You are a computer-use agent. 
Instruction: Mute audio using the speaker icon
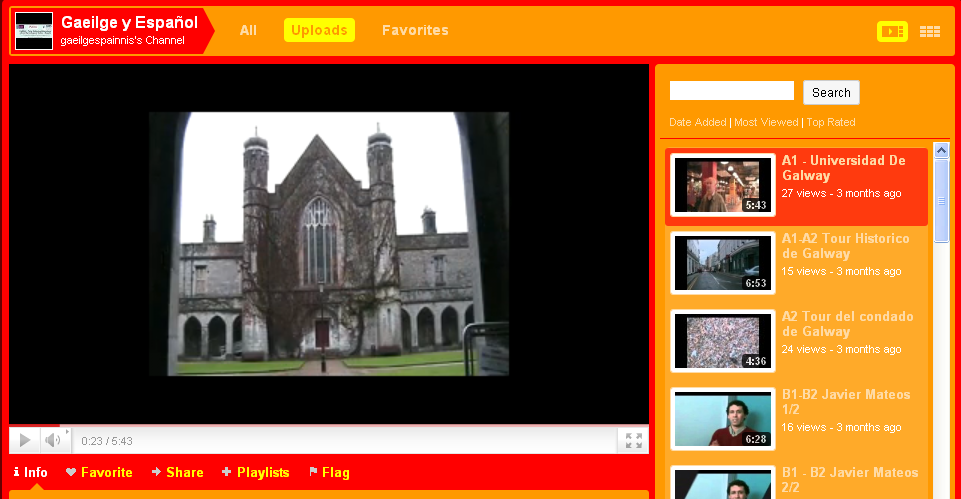click(x=53, y=440)
